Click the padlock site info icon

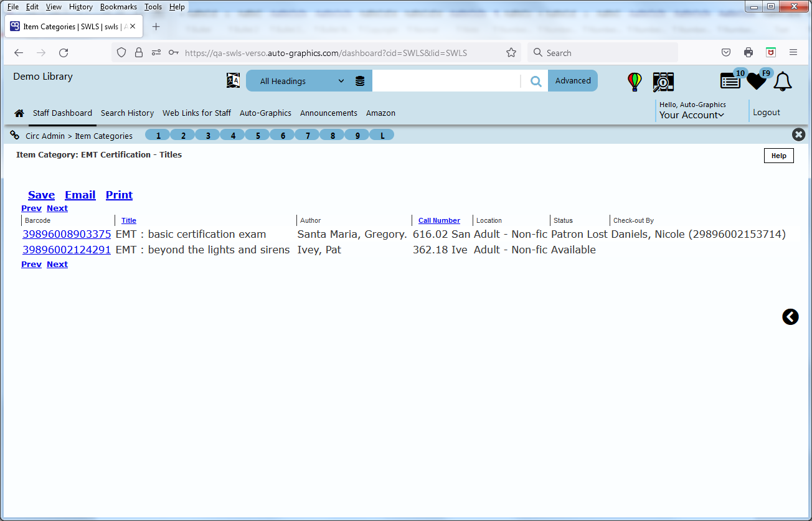pos(139,53)
